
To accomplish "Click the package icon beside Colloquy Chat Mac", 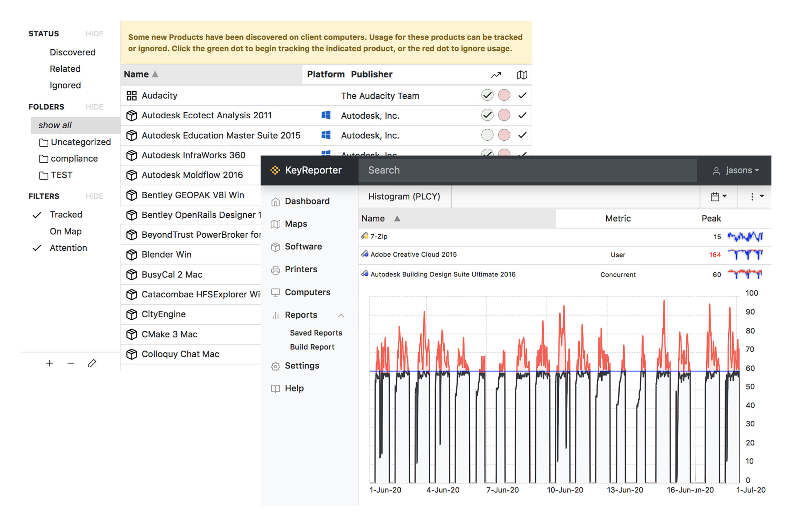I will (131, 354).
